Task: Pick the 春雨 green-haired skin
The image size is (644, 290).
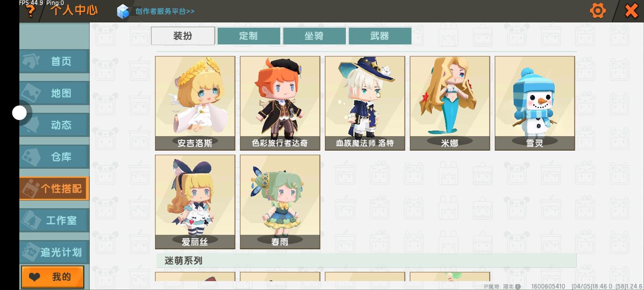Action: point(280,202)
